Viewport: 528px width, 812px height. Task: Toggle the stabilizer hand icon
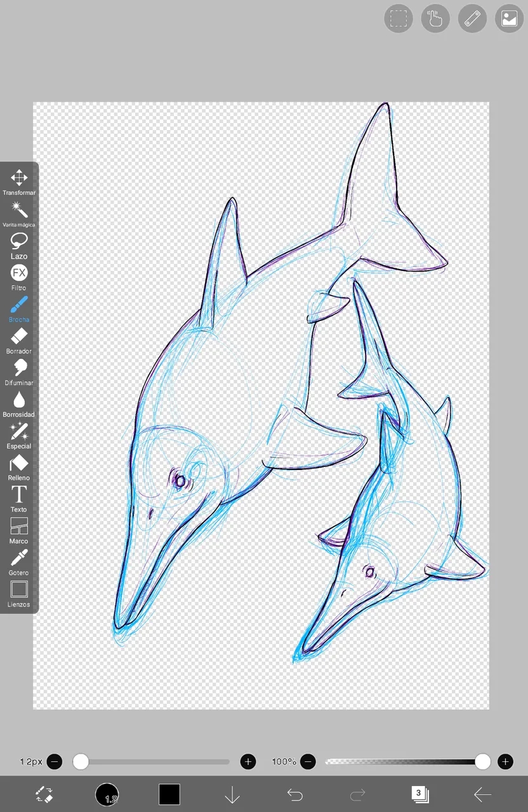point(435,18)
